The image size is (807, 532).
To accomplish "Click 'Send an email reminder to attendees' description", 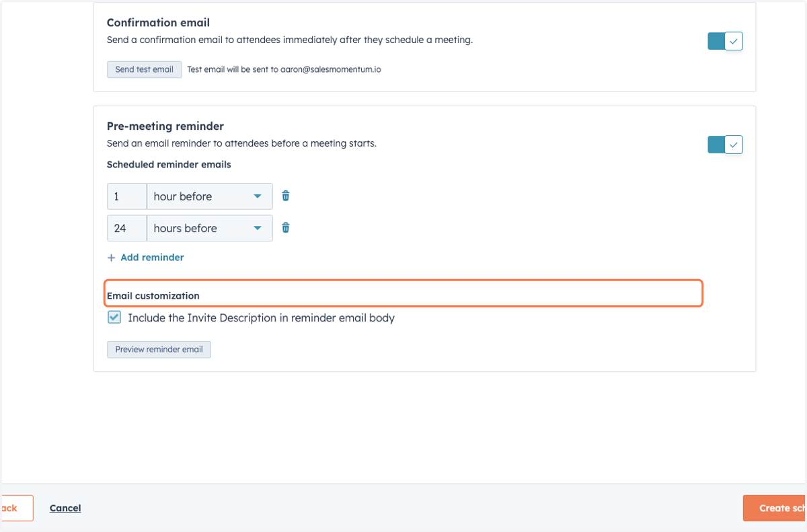I will click(x=241, y=143).
